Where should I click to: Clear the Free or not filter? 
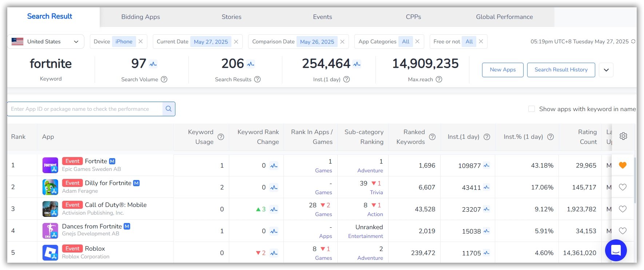pyautogui.click(x=481, y=42)
